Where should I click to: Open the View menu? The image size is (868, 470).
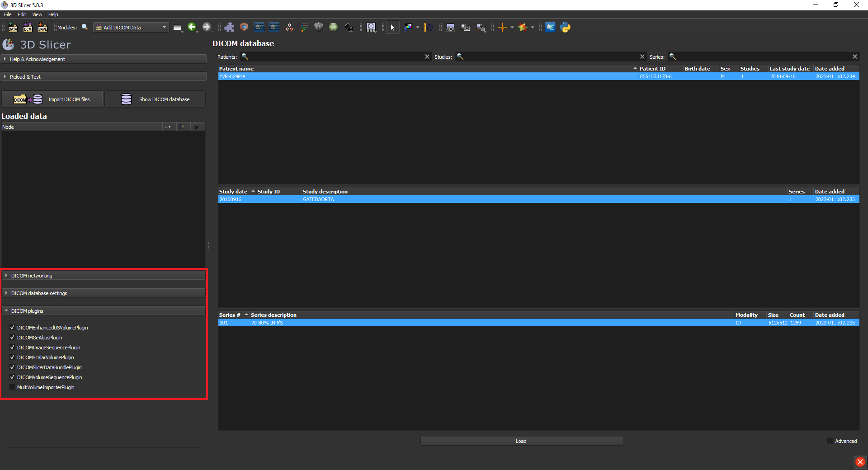pos(37,14)
